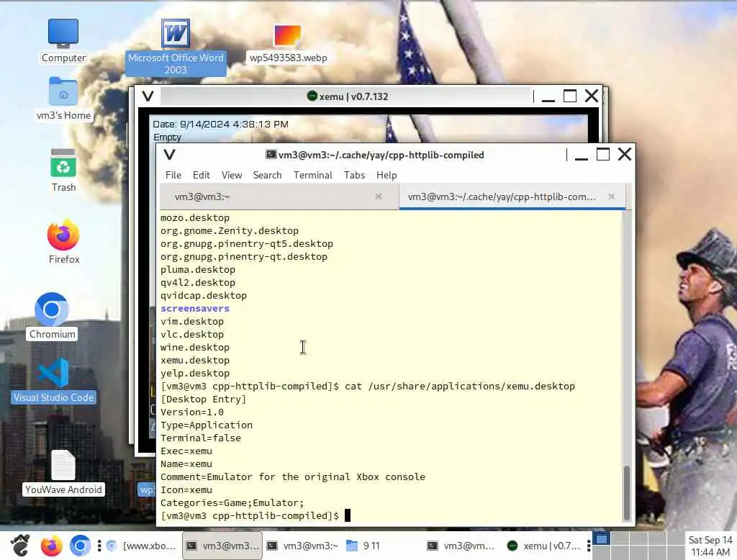
Task: Click the [www.xbo... taskbar entry
Action: point(141,546)
